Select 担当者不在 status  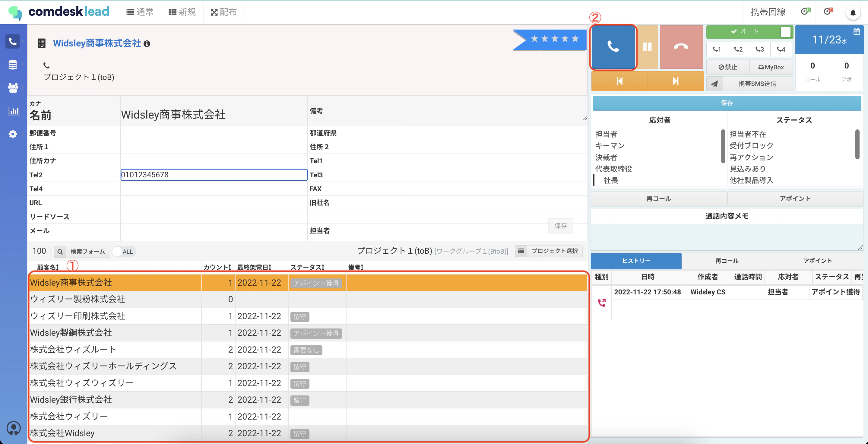click(x=748, y=134)
